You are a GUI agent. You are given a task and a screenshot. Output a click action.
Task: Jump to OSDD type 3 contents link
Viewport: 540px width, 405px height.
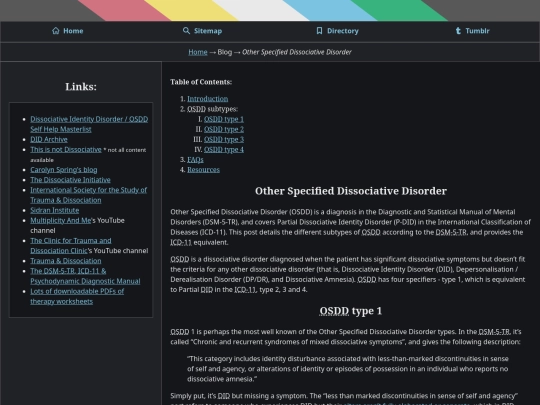[224, 139]
